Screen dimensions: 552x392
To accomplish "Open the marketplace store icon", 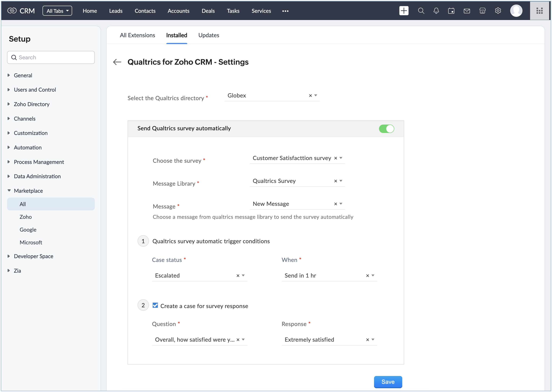I will 482,11.
